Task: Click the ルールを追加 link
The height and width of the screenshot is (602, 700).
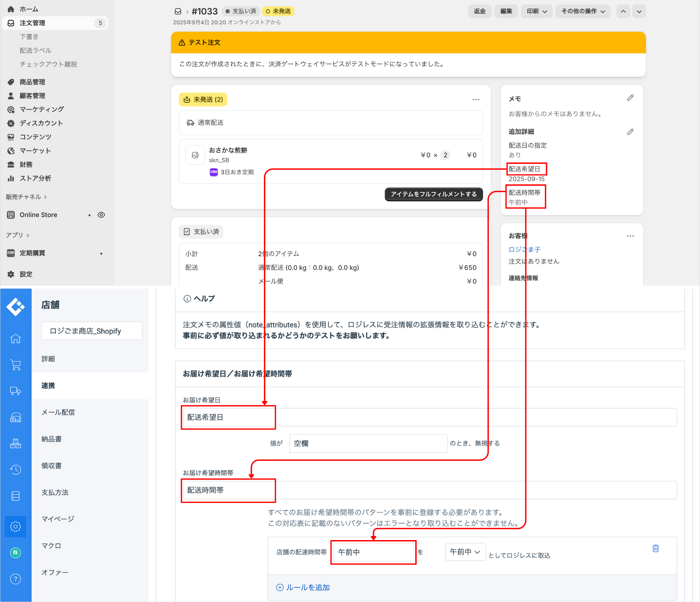Action: pos(303,587)
